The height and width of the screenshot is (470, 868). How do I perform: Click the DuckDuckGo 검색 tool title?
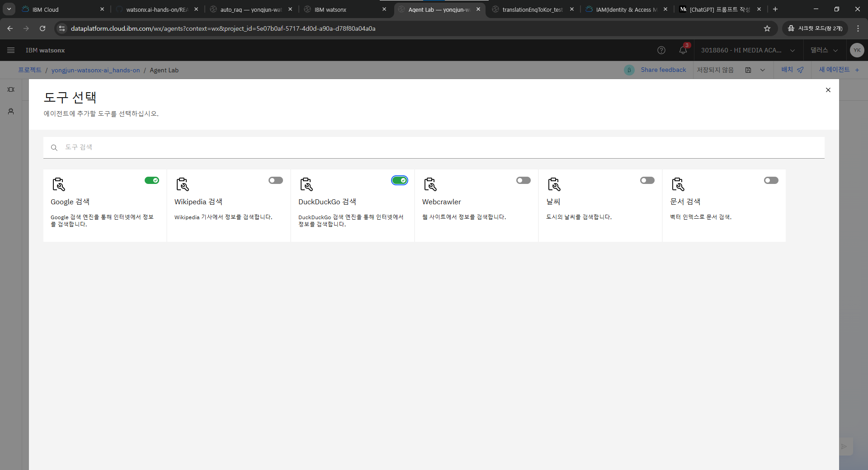(x=327, y=202)
